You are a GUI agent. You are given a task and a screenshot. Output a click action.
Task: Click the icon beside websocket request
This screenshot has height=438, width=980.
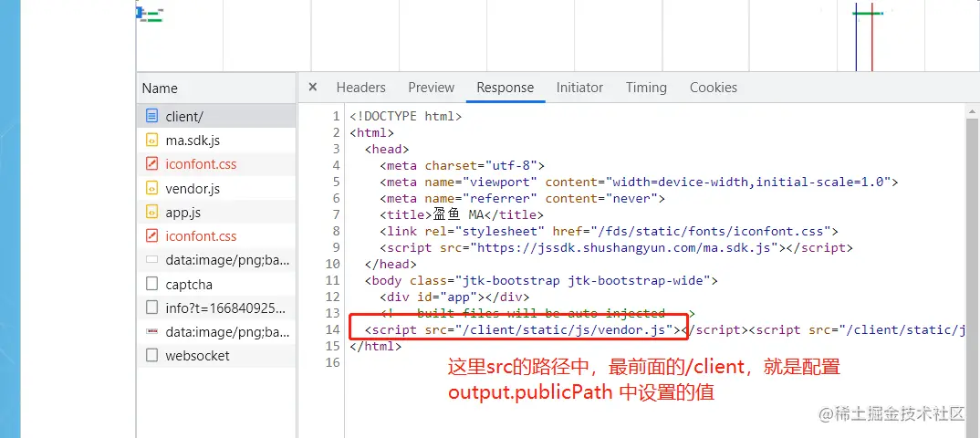[x=151, y=356]
